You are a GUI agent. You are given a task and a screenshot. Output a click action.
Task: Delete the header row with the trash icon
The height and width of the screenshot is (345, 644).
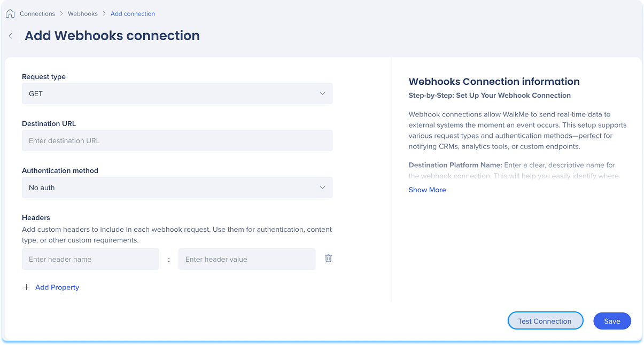point(328,258)
